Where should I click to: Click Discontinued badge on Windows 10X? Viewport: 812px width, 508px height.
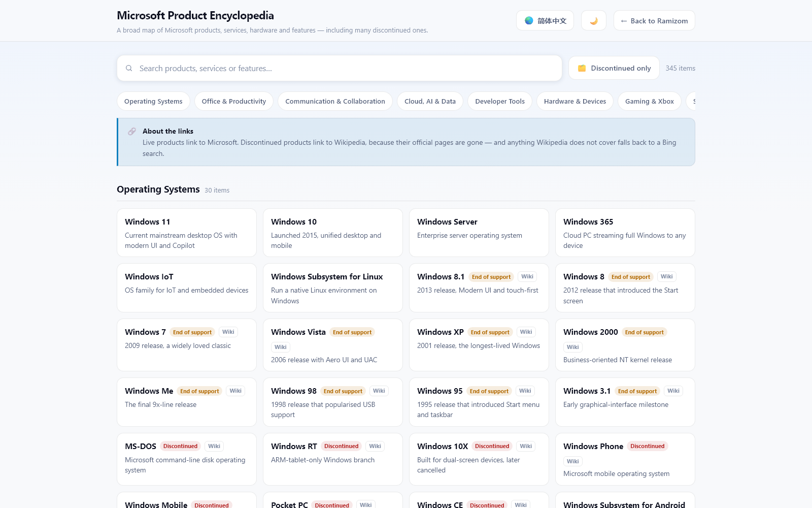tap(492, 447)
